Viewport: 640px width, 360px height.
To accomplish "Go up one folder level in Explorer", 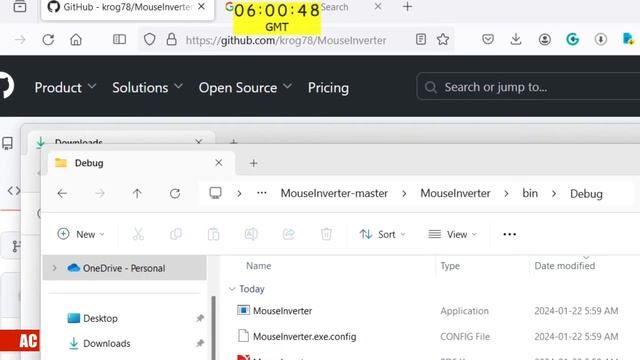I will point(137,193).
